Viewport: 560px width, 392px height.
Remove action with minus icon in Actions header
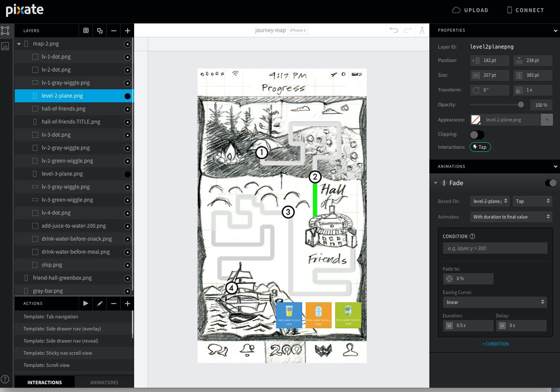[x=114, y=304]
